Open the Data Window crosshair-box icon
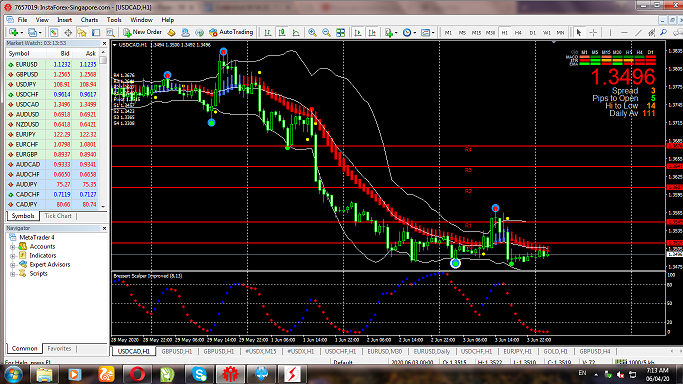 point(68,33)
